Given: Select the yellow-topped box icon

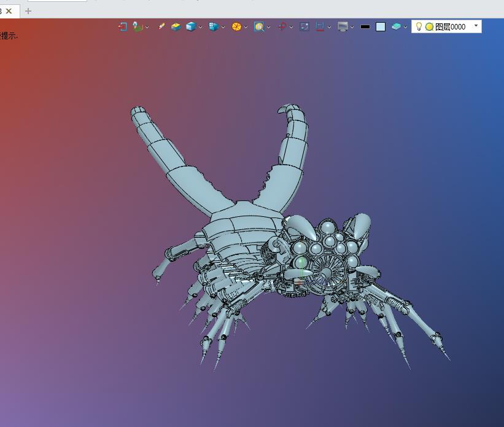Looking at the screenshot, I should [176, 27].
